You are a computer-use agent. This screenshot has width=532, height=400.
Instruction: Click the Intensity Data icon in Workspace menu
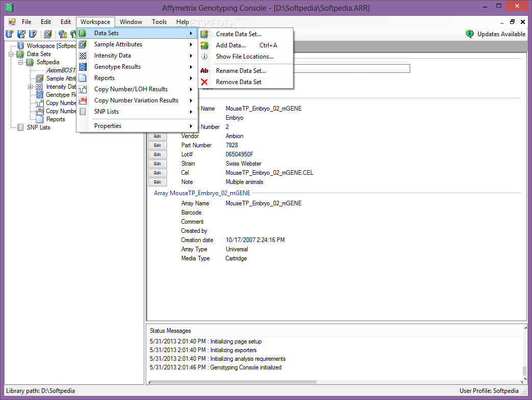tap(83, 56)
